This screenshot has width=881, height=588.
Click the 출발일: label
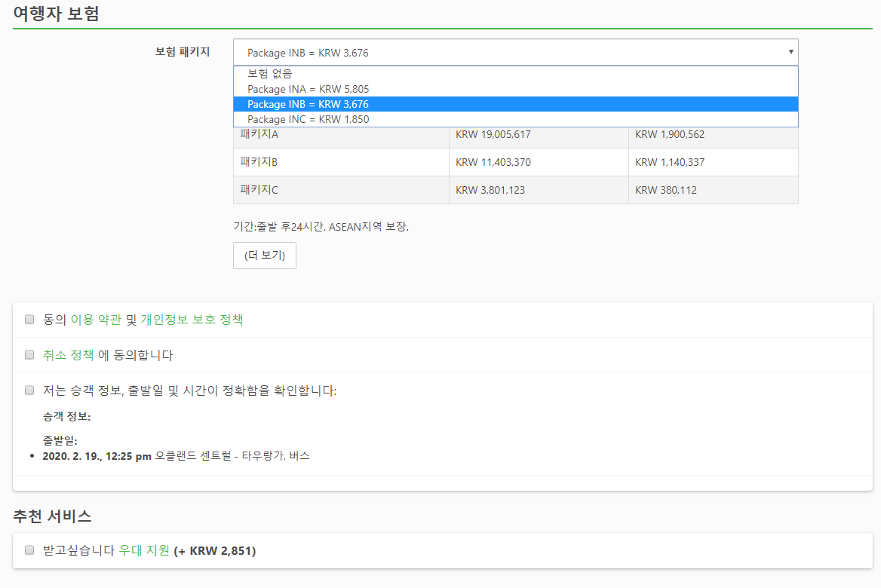coord(60,441)
